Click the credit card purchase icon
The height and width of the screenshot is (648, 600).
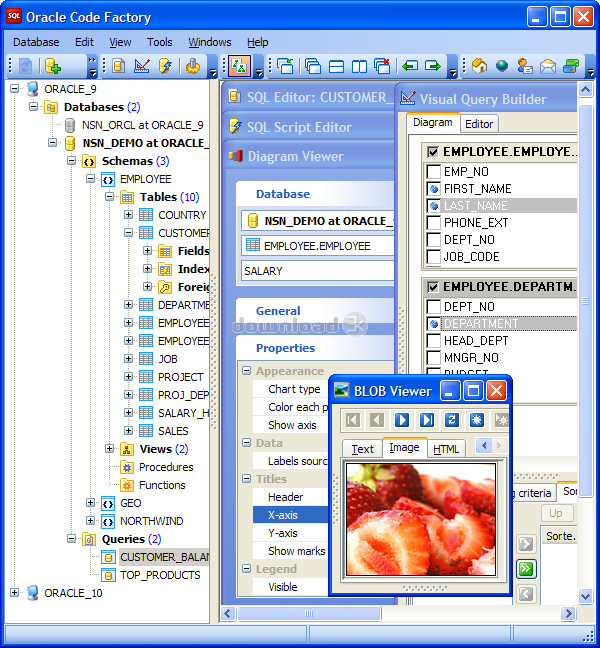click(x=571, y=66)
